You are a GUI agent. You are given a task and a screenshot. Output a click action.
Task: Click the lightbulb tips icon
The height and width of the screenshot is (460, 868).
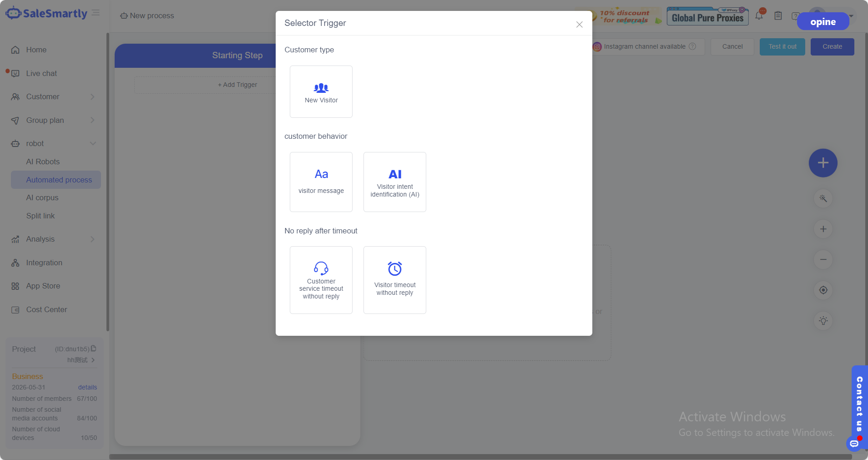coord(823,321)
